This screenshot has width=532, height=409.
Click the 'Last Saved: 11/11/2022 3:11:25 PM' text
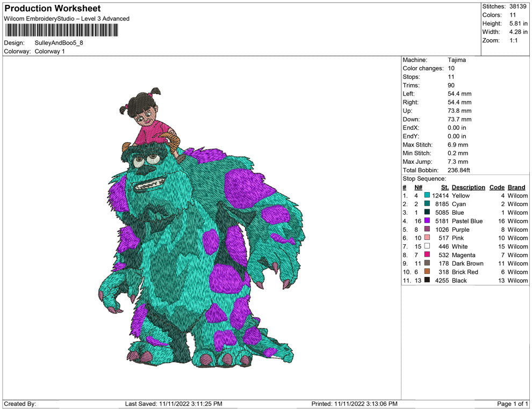pyautogui.click(x=174, y=404)
